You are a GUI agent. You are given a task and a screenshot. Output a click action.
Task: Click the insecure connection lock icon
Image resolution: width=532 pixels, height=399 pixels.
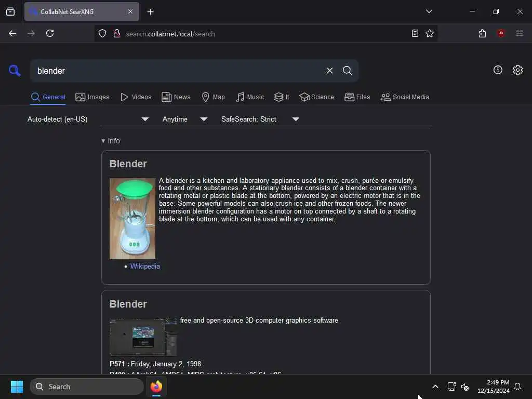click(117, 34)
